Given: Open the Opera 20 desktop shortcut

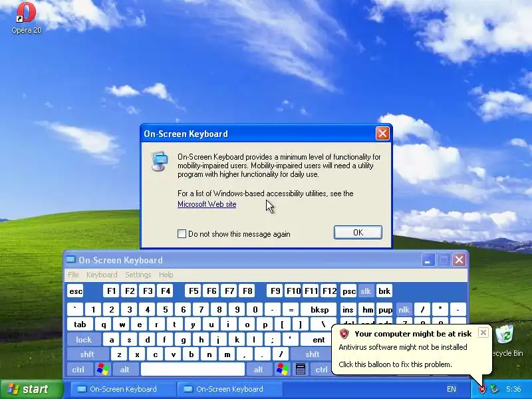Looking at the screenshot, I should [x=26, y=18].
